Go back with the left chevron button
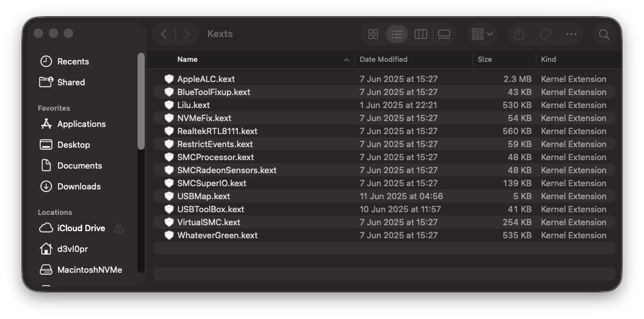 (164, 34)
